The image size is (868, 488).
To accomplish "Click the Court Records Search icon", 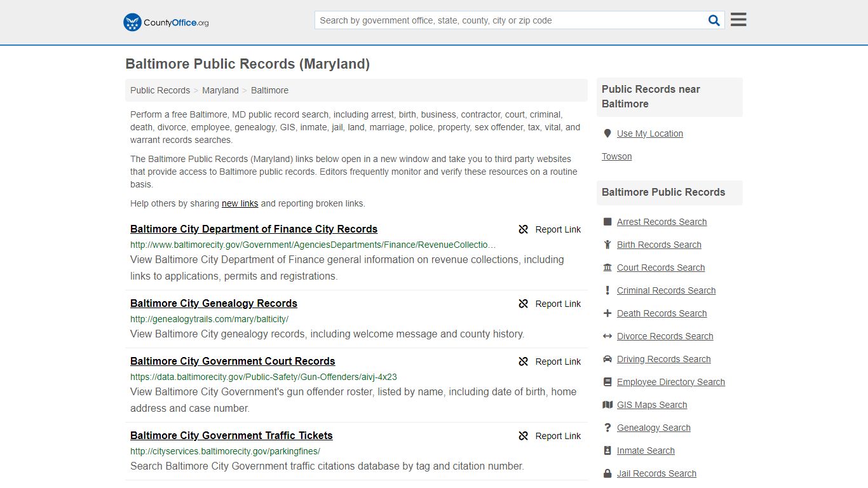I will (607, 268).
